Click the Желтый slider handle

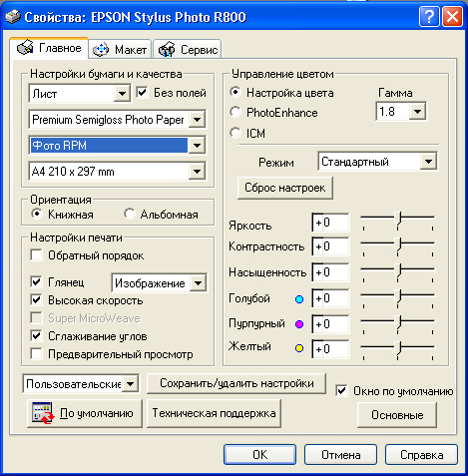click(398, 348)
